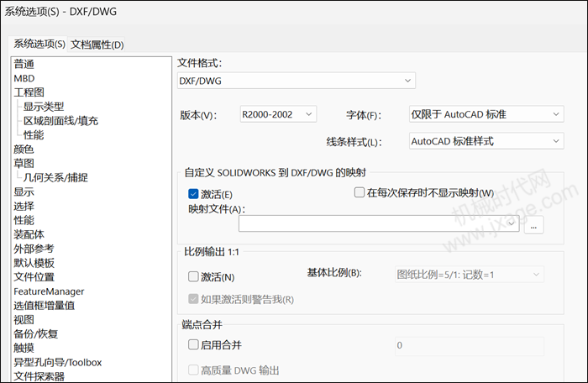
Task: Open the 文件格式 DXF/DWG dropdown
Action: click(297, 81)
